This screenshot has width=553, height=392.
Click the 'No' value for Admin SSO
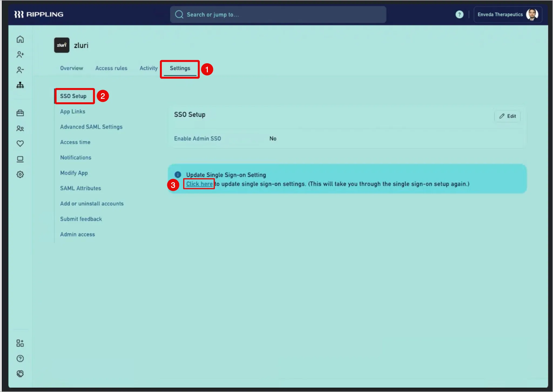point(273,139)
